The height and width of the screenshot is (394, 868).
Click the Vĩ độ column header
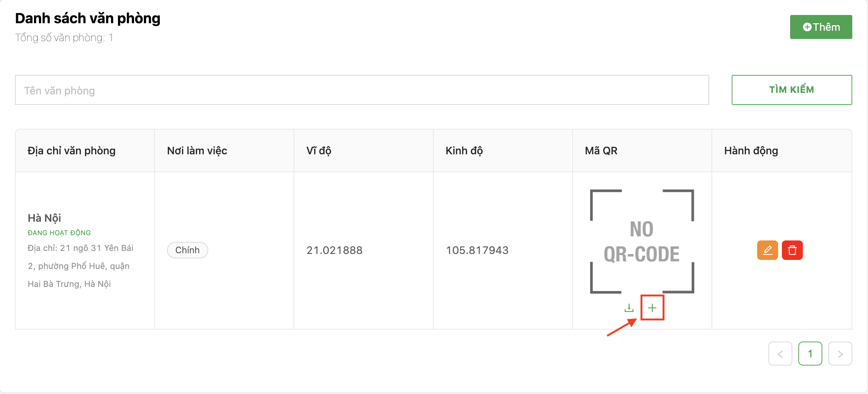tap(319, 151)
